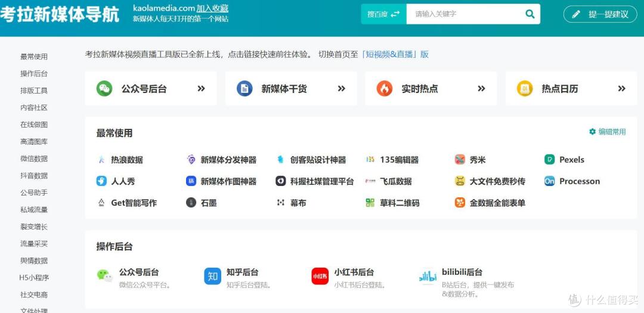Select 高清图库 in the left sidebar

tap(34, 142)
